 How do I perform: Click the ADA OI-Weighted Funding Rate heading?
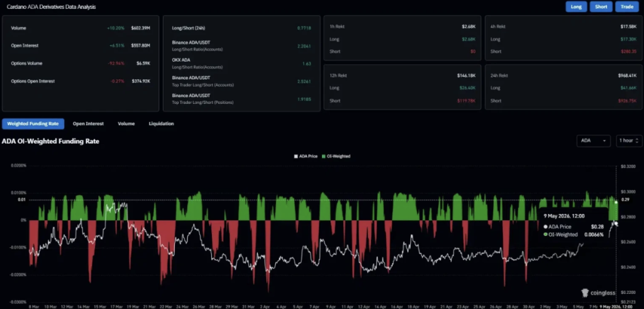point(50,141)
